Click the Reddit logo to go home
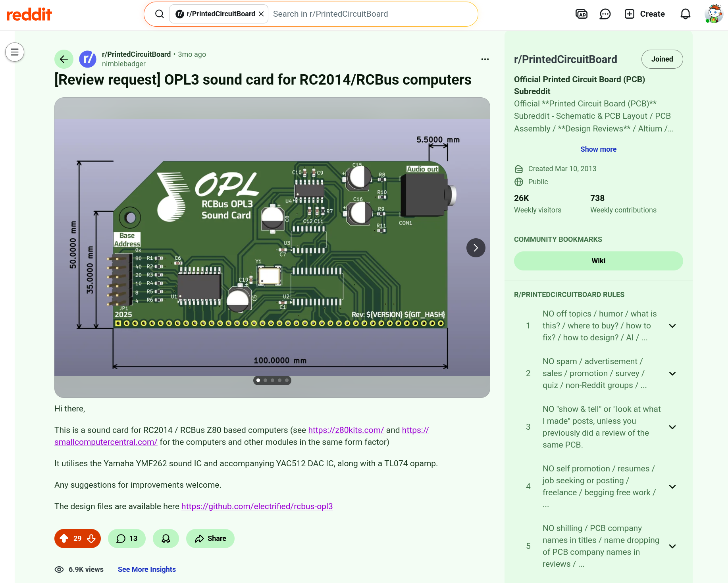The height and width of the screenshot is (583, 728). click(x=29, y=14)
